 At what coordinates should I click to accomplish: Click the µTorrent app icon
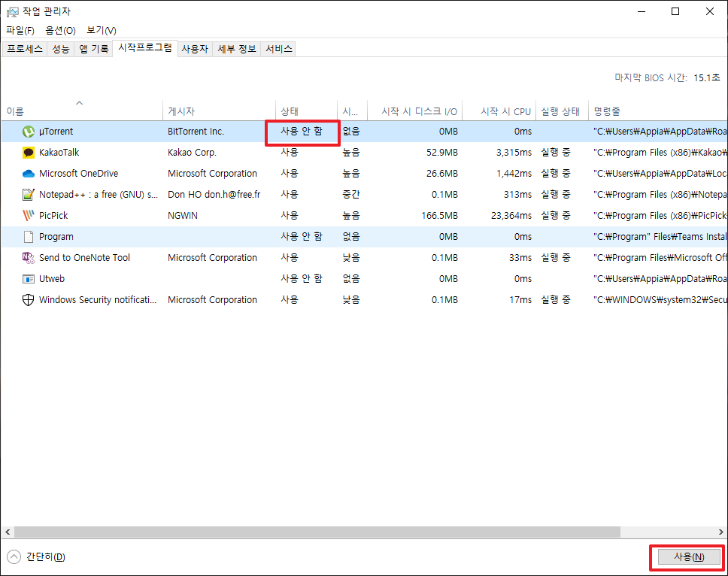[x=29, y=132]
